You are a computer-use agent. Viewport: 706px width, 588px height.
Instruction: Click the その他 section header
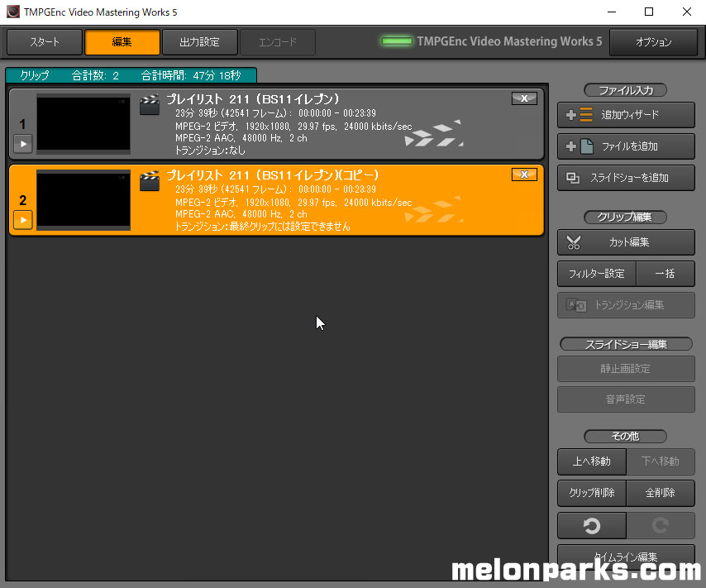point(626,436)
